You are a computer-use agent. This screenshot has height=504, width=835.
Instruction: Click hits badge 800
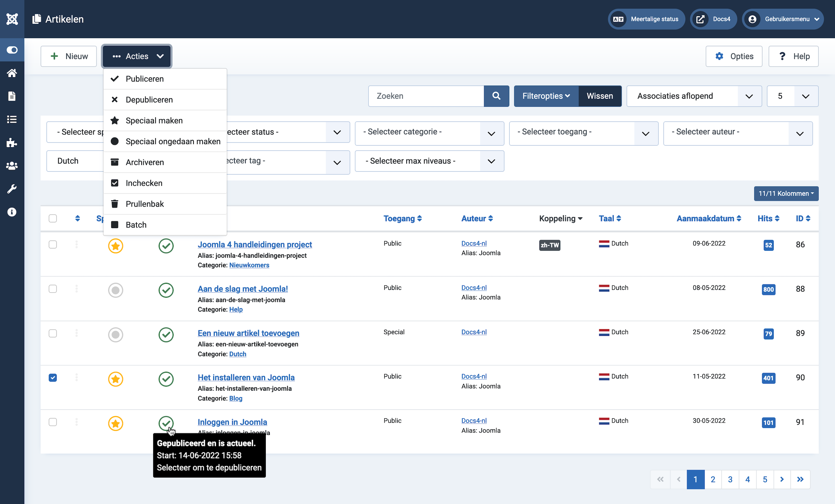pyautogui.click(x=768, y=289)
